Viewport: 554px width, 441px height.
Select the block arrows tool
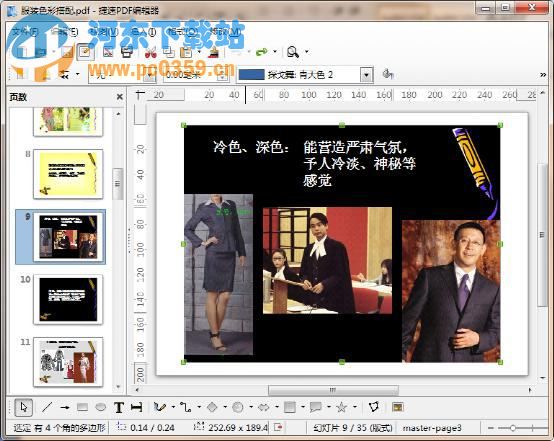pyautogui.click(x=264, y=407)
